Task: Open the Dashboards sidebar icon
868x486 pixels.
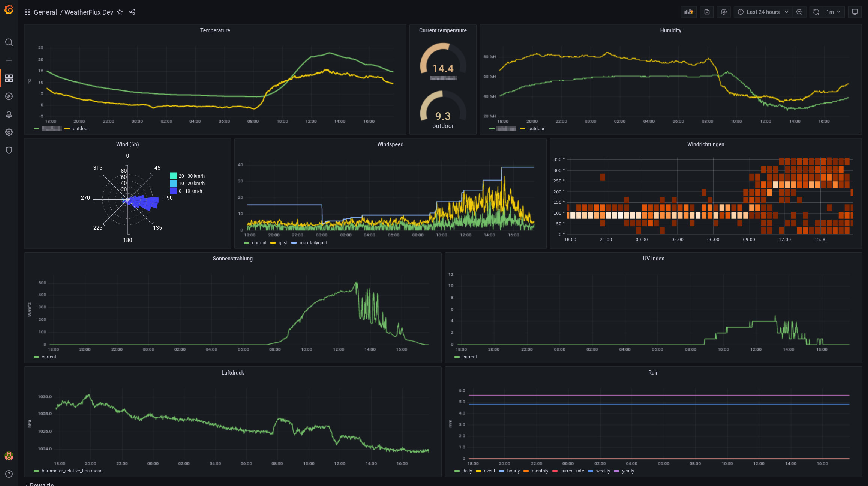Action: tap(9, 78)
